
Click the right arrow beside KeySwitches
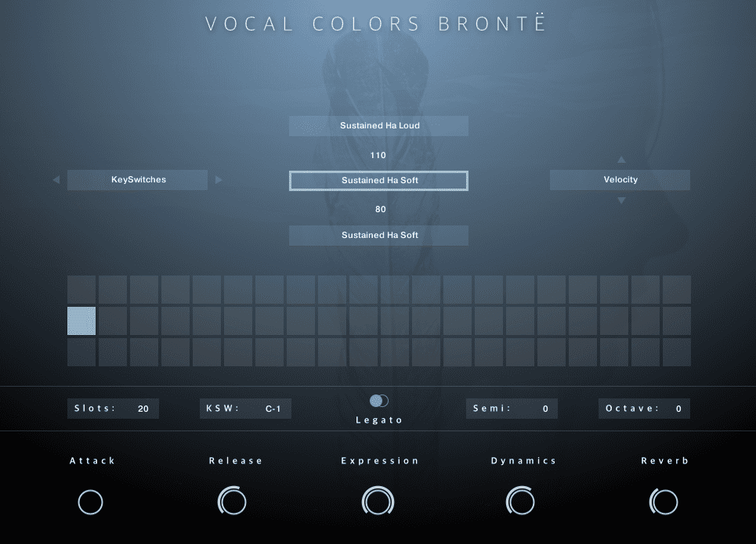219,180
